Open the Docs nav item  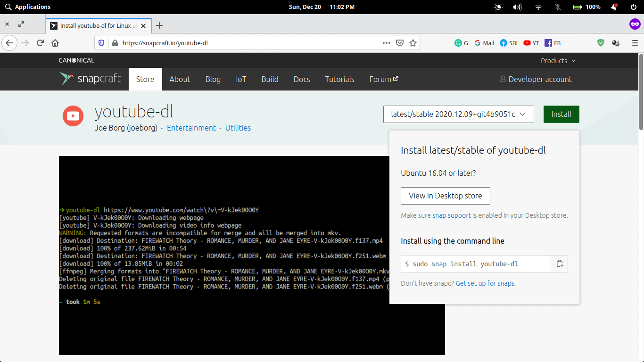click(302, 79)
